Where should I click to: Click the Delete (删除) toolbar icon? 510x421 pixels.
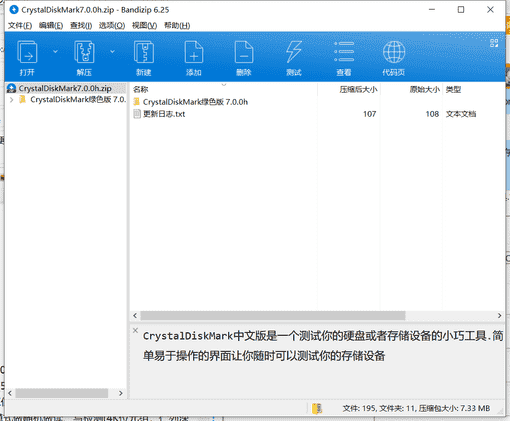click(244, 52)
